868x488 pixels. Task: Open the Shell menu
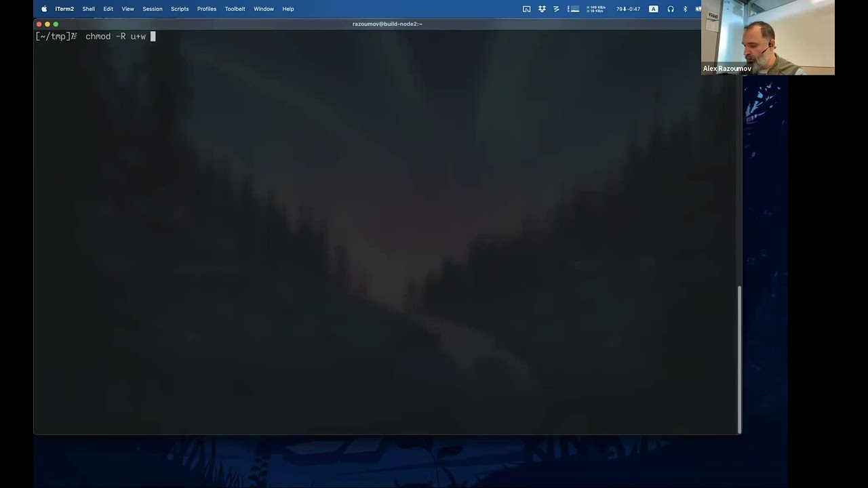(x=89, y=9)
